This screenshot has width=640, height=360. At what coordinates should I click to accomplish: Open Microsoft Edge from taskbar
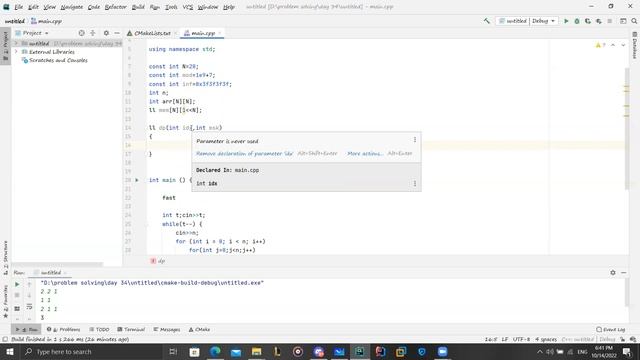pyautogui.click(x=215, y=351)
